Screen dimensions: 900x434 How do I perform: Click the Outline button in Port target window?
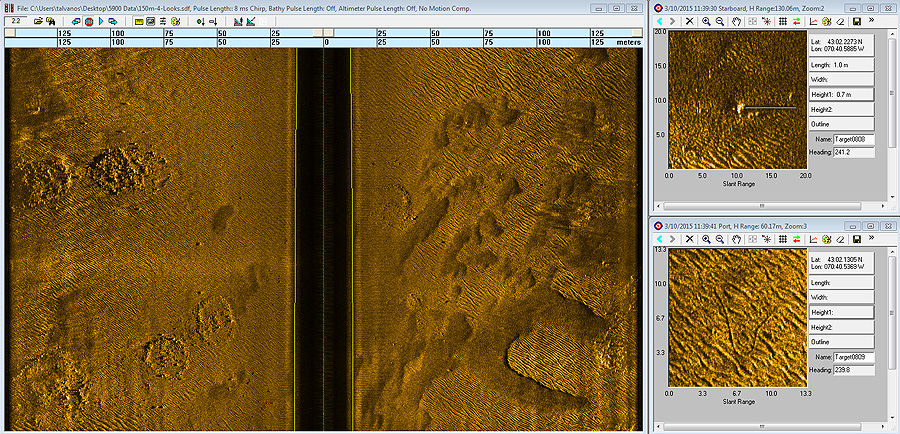842,342
